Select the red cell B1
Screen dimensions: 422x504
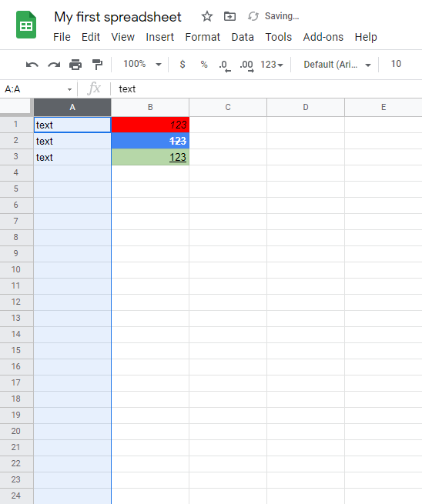click(150, 125)
